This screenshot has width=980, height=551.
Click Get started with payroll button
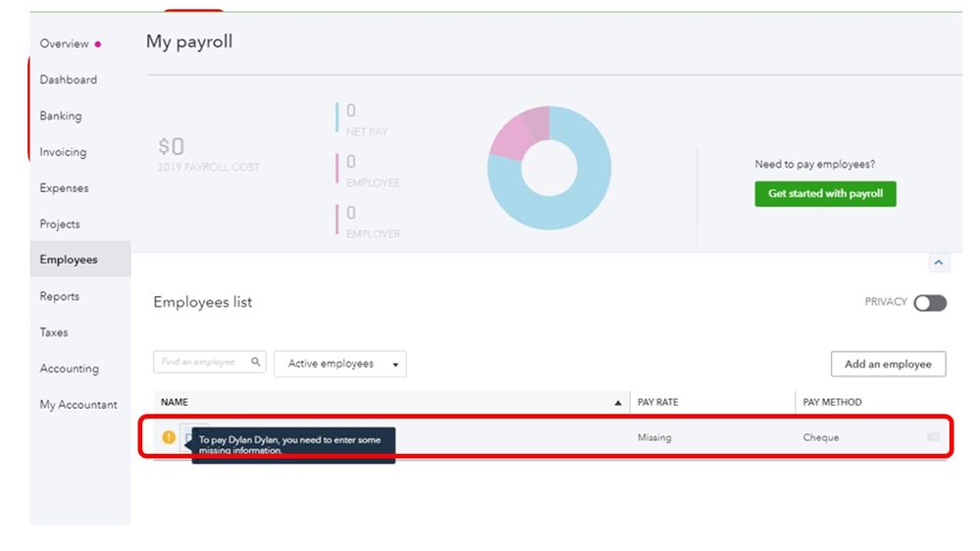point(825,194)
